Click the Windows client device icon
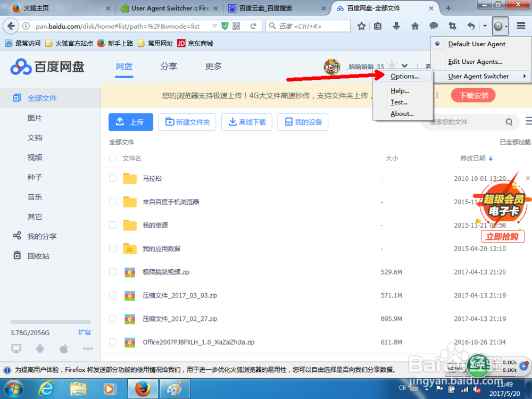Screen dimensions: 532x399 tap(16, 348)
